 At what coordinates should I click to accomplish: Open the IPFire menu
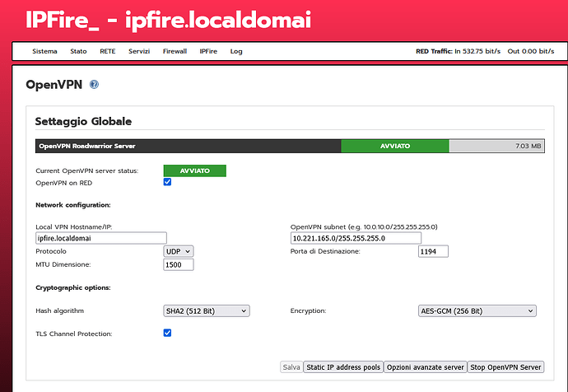208,51
